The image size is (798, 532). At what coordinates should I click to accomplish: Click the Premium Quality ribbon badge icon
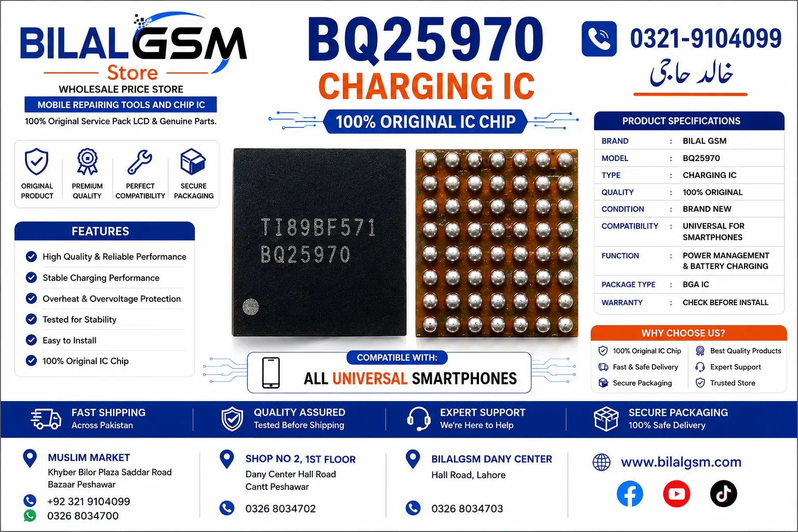click(x=87, y=162)
